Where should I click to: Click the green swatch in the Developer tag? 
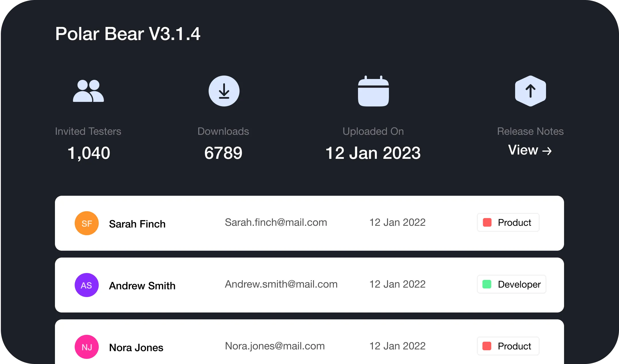(487, 284)
